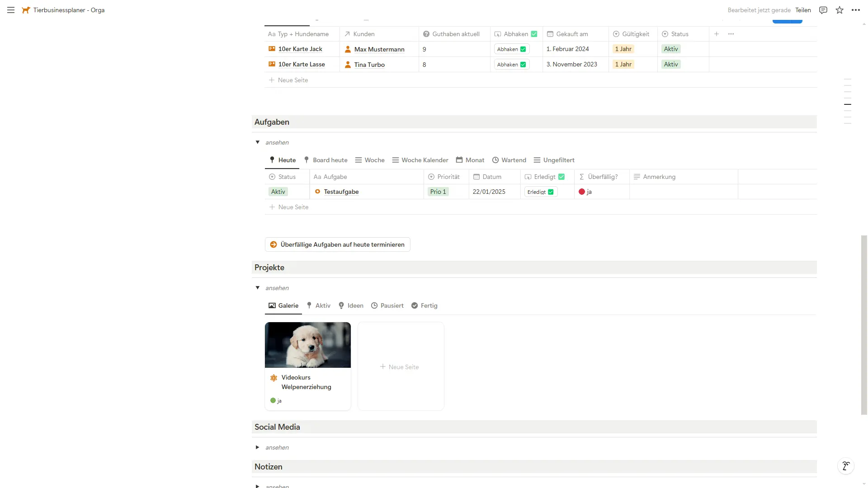Star this page as favorite
868x488 pixels.
pos(840,10)
